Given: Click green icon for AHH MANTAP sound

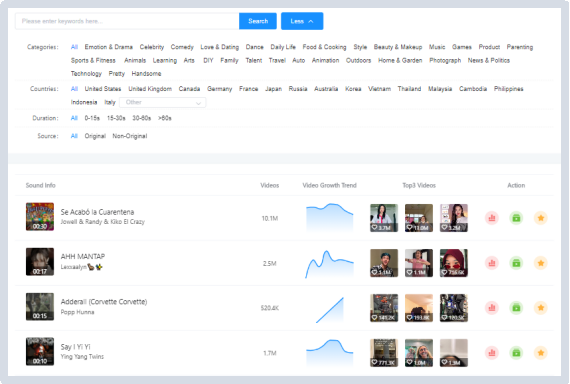Looking at the screenshot, I should pyautogui.click(x=516, y=263).
